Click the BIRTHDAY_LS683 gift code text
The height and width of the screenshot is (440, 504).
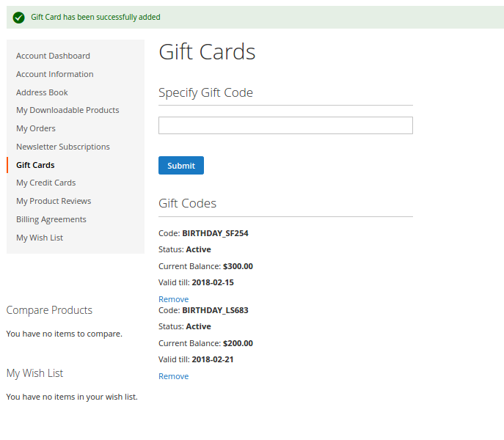point(215,310)
